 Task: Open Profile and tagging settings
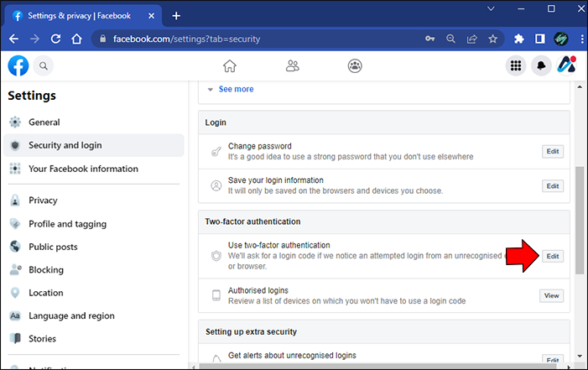point(67,224)
